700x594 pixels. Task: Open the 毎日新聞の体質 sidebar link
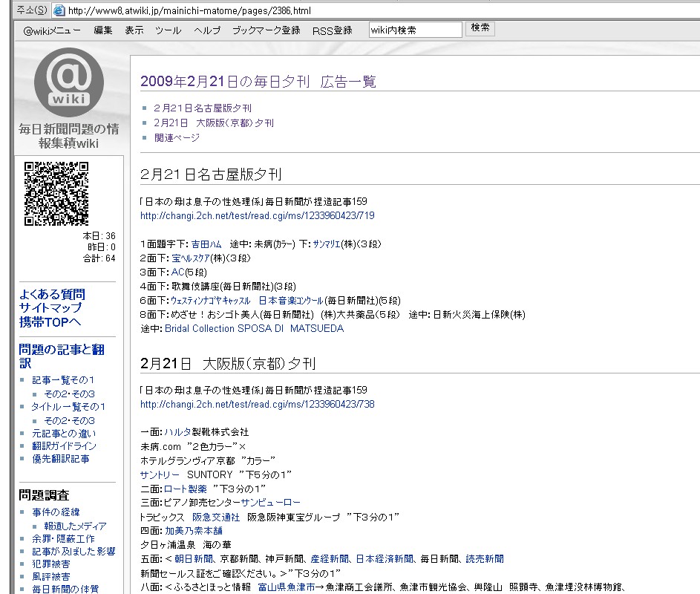[x=65, y=589]
